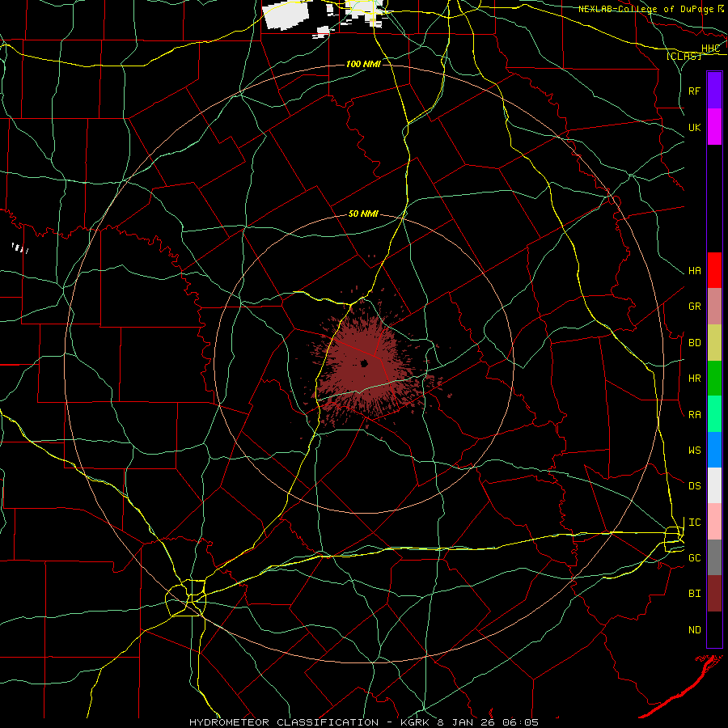This screenshot has width=728, height=728.
Task: Click the HA red legend swatch
Action: (x=714, y=270)
